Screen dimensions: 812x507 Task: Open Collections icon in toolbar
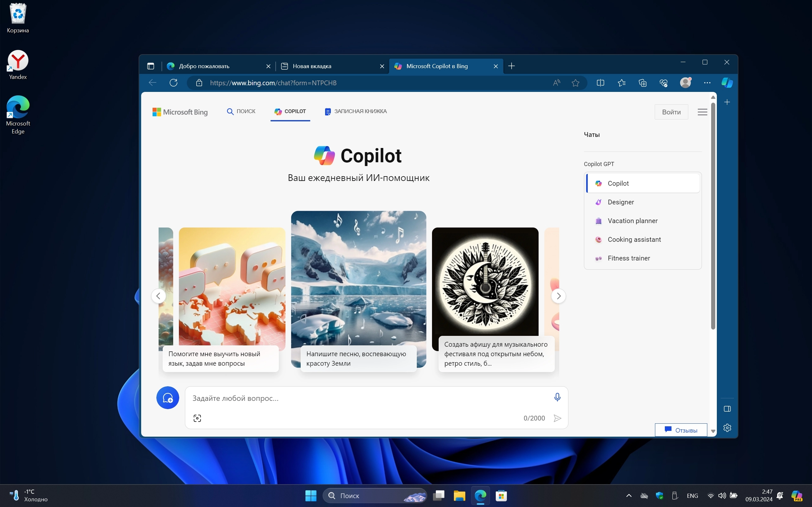pos(642,82)
